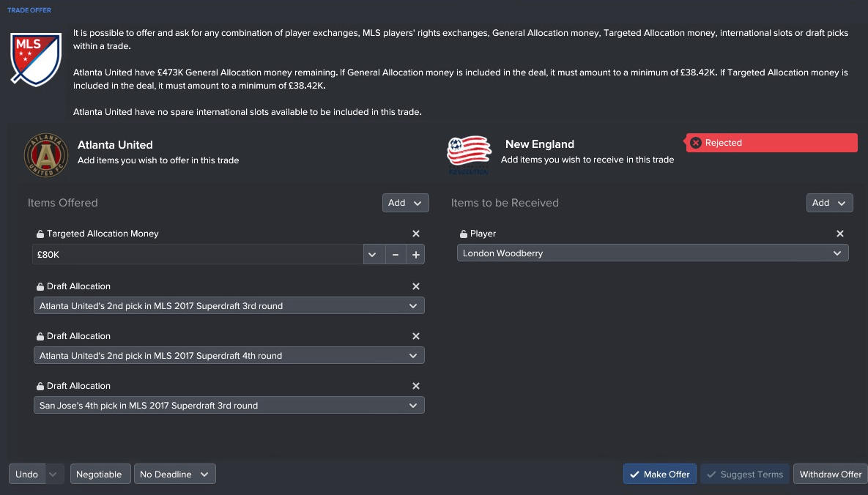Open Add menu under Items to be Received
868x495 pixels.
click(829, 203)
